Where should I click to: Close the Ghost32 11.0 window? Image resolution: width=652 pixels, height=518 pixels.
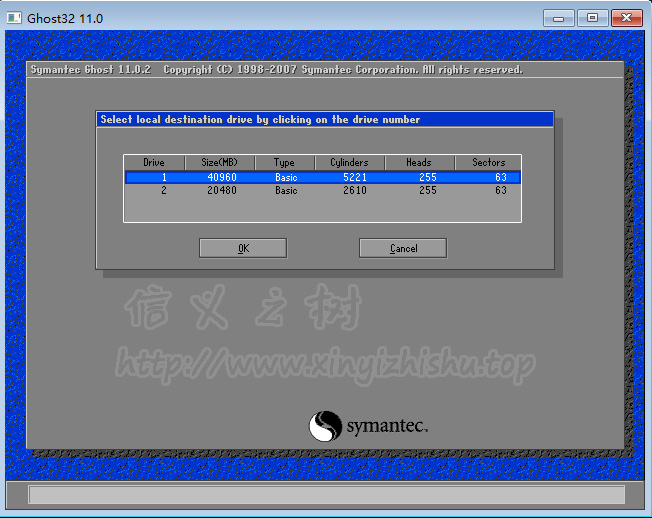(626, 18)
